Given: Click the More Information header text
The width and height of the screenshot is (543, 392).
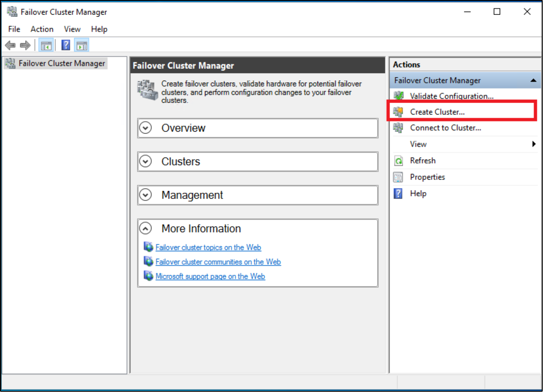Looking at the screenshot, I should tap(201, 229).
